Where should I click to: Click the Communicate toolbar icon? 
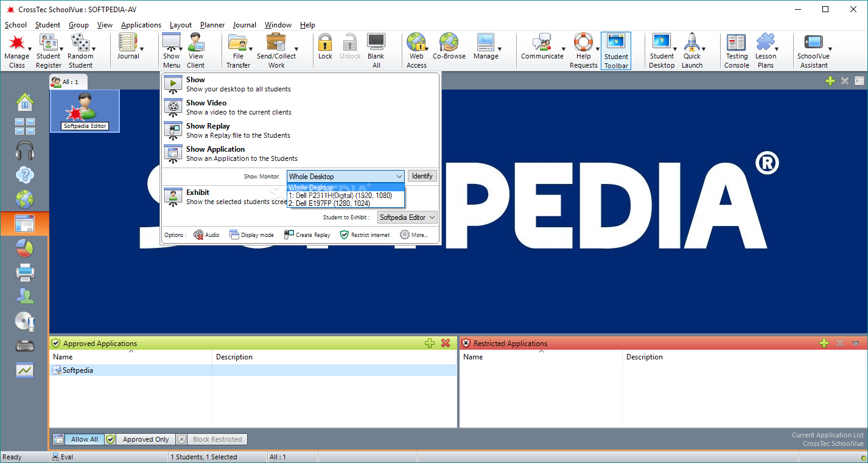[542, 47]
